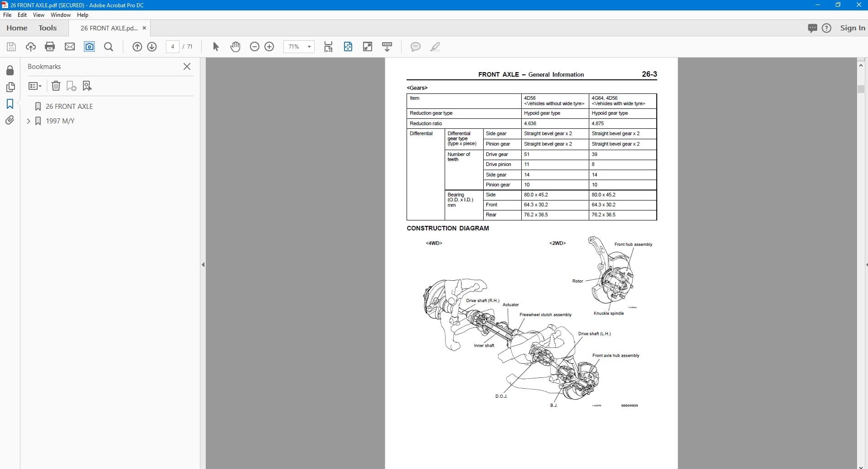Choose the selection arrow tool

pyautogui.click(x=216, y=47)
